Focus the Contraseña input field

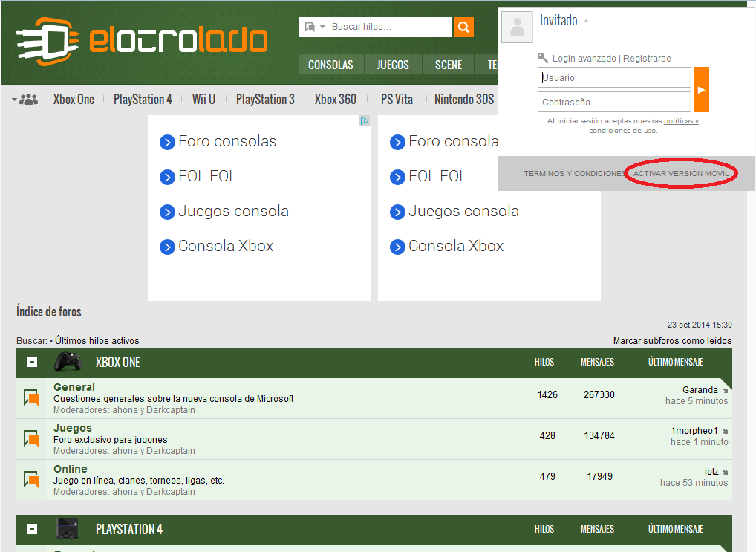click(x=614, y=102)
